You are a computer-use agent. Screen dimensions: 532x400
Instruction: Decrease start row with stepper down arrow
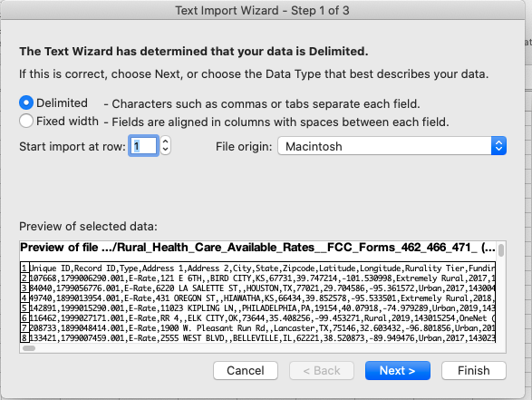tap(165, 151)
